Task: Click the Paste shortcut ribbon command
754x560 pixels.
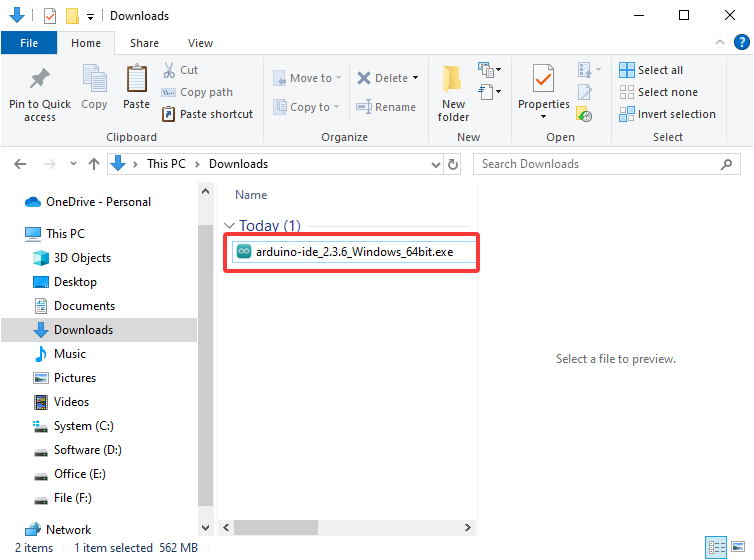Action: tap(207, 114)
